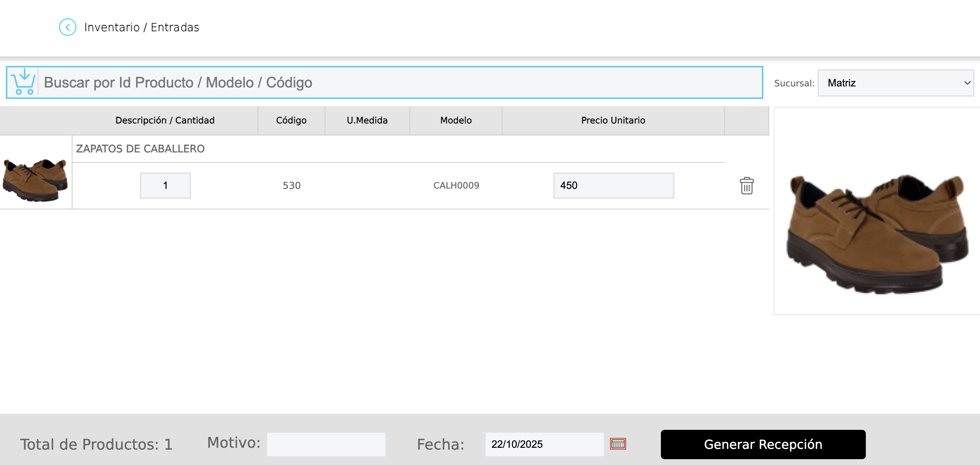Click the Motivo text field
Viewport: 980px width, 465px height.
326,444
